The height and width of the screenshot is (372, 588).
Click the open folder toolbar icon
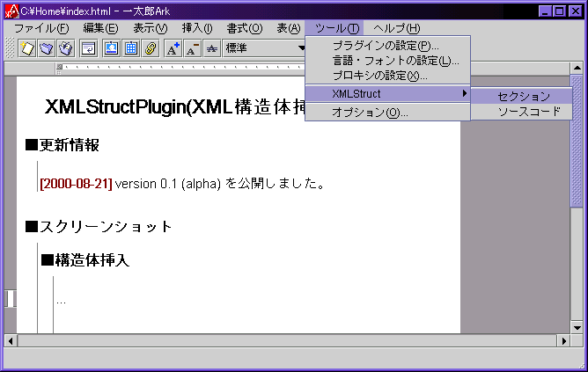click(x=47, y=48)
